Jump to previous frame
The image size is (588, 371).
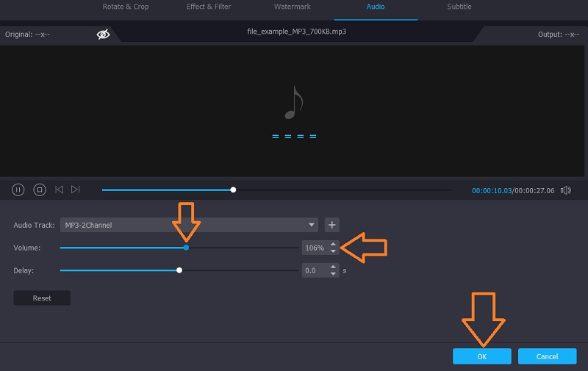point(60,190)
